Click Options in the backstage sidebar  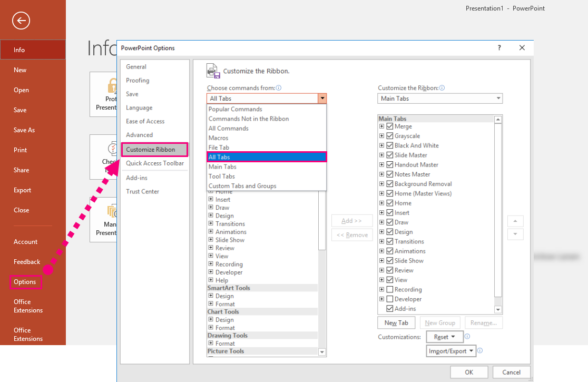click(x=25, y=282)
